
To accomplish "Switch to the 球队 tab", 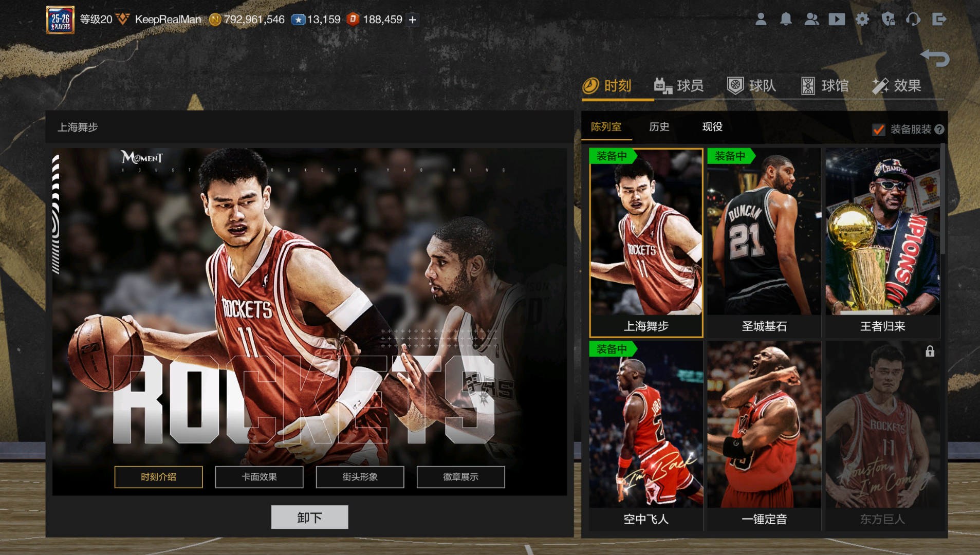I will [x=751, y=86].
